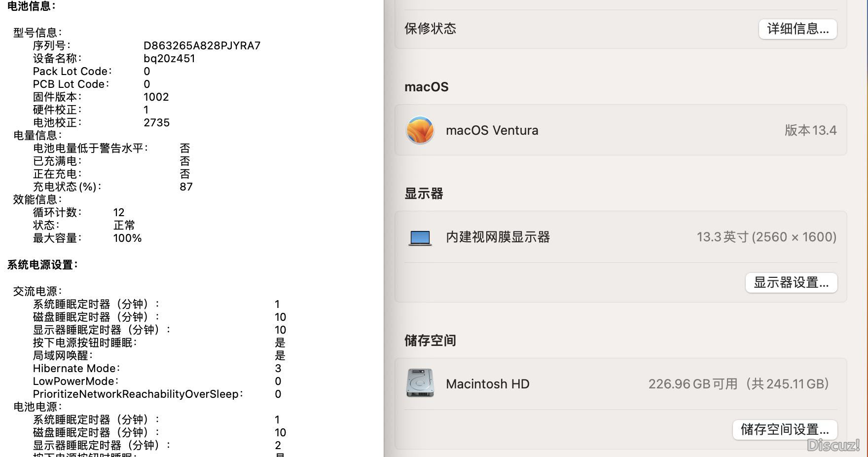Click the 保修状态 label
Screen dimensions: 868x457
430,29
